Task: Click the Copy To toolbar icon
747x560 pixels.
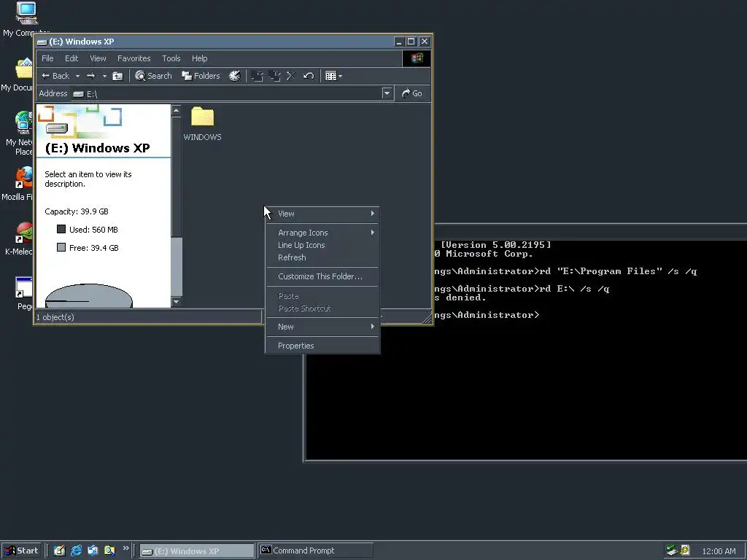Action: (274, 76)
